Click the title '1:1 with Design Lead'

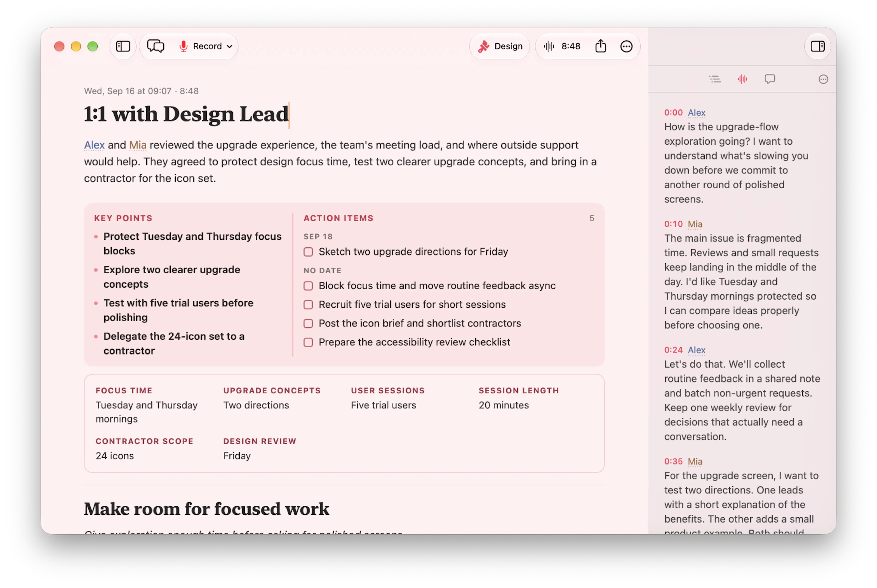186,114
